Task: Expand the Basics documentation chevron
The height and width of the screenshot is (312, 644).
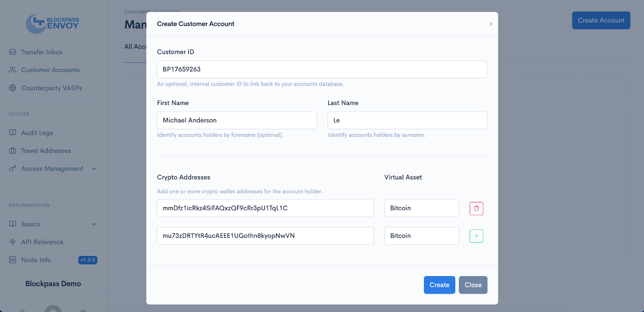Action: 94,224
